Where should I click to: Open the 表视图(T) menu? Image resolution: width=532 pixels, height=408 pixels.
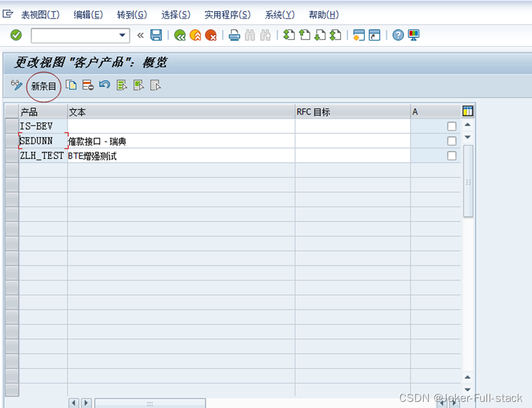coord(41,15)
